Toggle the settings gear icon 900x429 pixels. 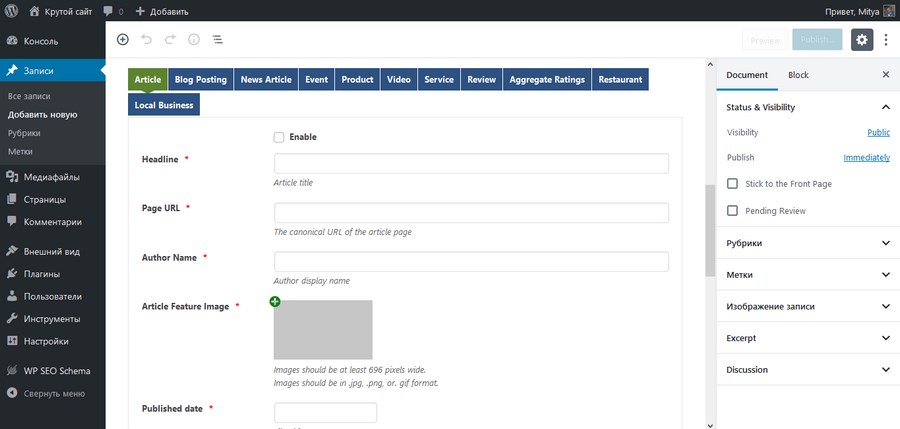[x=862, y=40]
